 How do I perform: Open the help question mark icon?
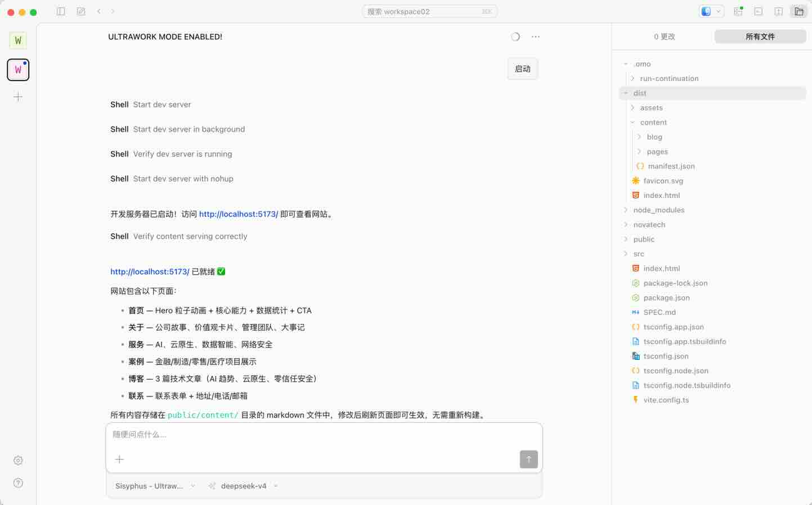18,483
